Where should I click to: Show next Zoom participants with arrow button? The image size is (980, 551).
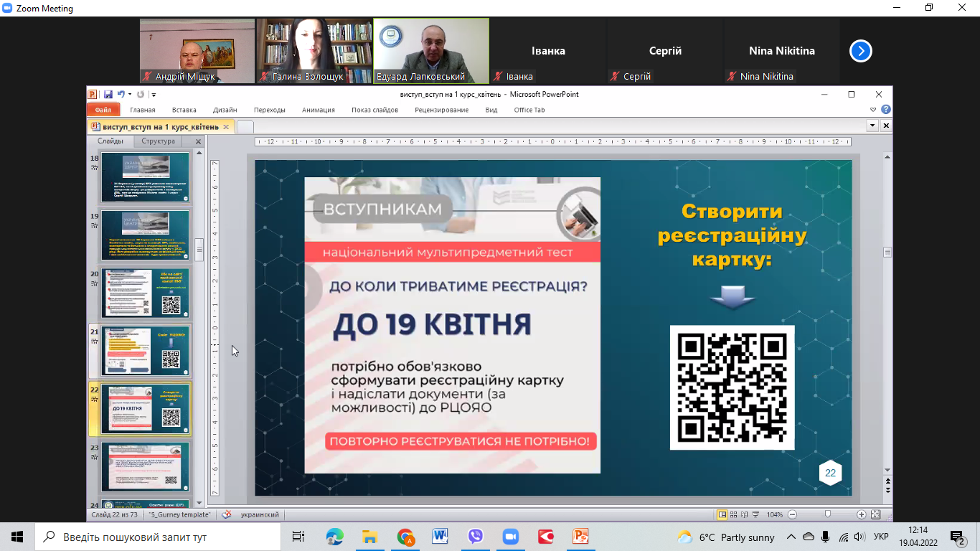point(860,51)
